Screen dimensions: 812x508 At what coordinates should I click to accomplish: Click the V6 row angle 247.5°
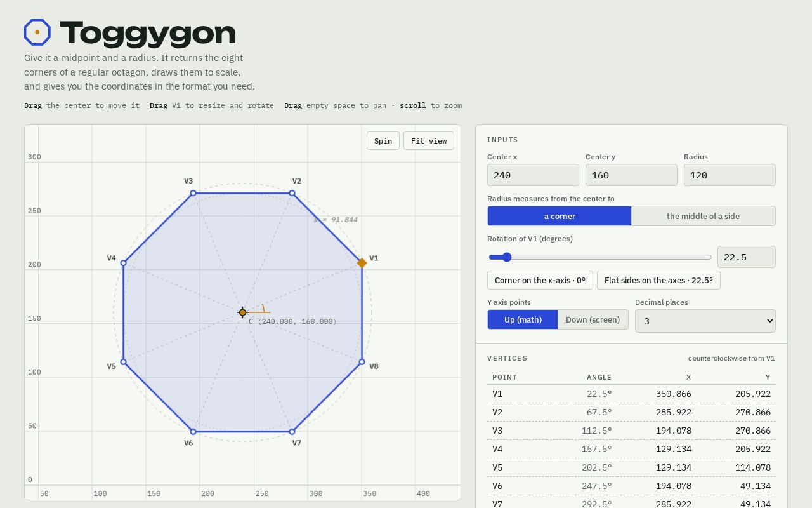tap(597, 486)
